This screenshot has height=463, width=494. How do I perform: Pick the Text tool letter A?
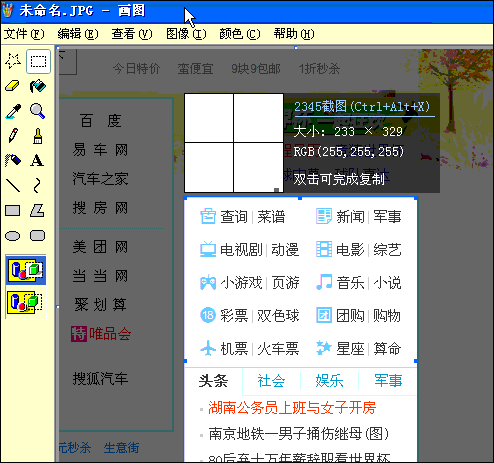[38, 161]
